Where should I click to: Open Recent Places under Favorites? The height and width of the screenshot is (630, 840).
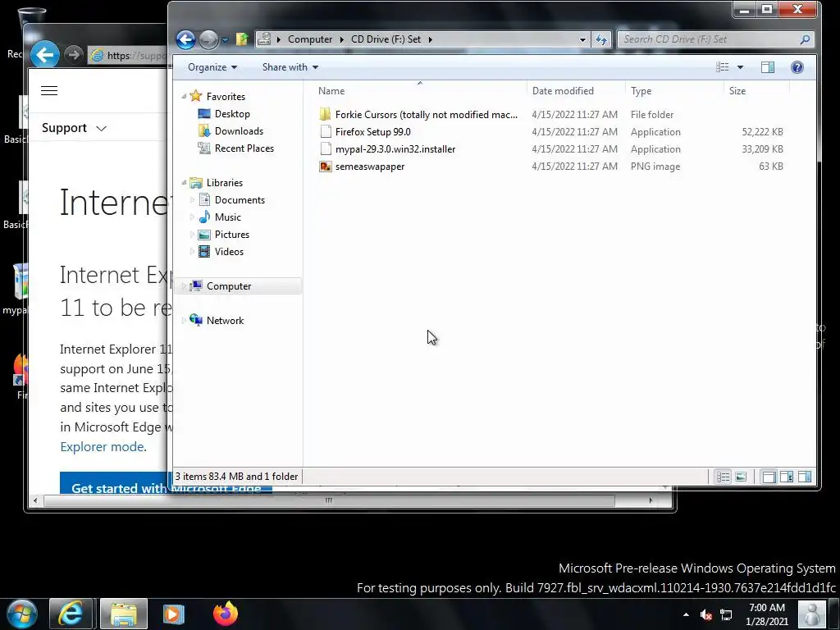(x=244, y=148)
